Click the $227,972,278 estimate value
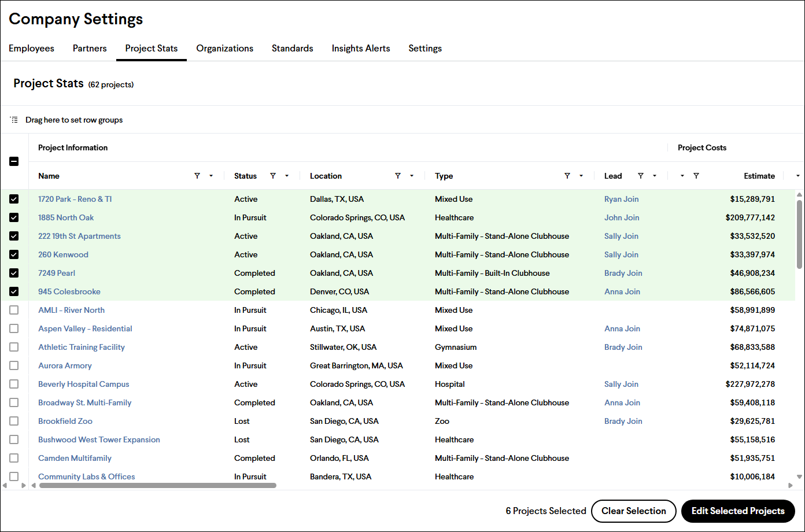Image resolution: width=805 pixels, height=532 pixels. pyautogui.click(x=750, y=384)
